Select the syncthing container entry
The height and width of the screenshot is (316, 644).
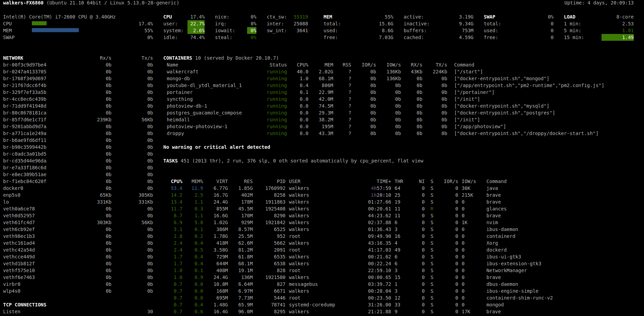pos(180,99)
